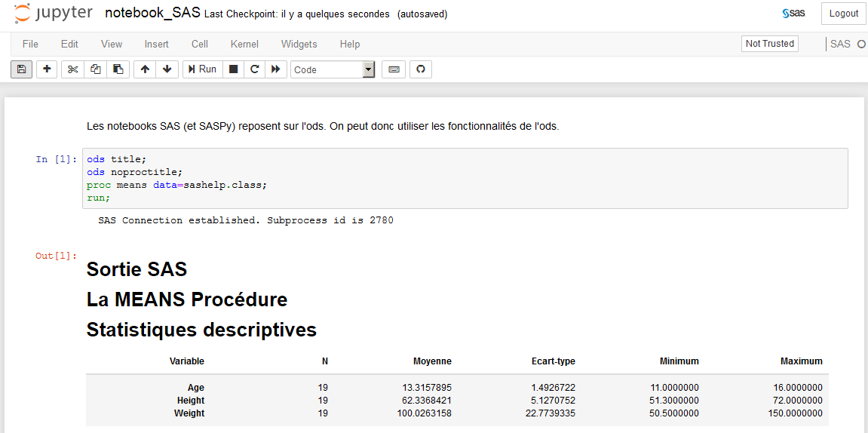The height and width of the screenshot is (433, 868).
Task: Open the Widgets menu
Action: 299,45
